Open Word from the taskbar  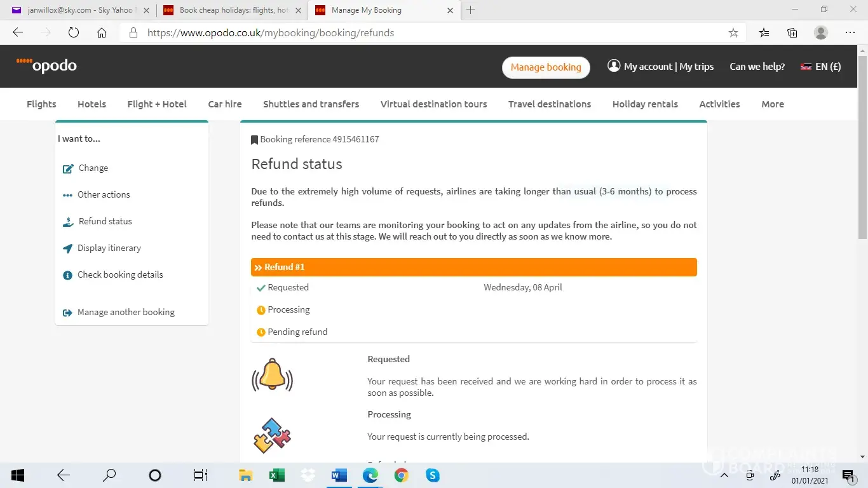[339, 475]
